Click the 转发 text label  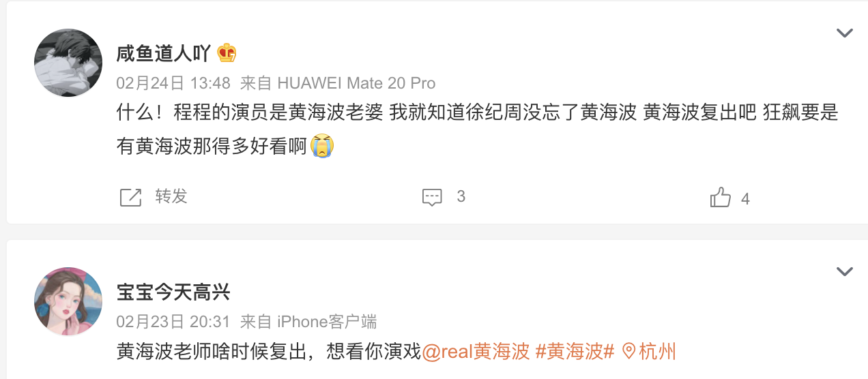[171, 196]
